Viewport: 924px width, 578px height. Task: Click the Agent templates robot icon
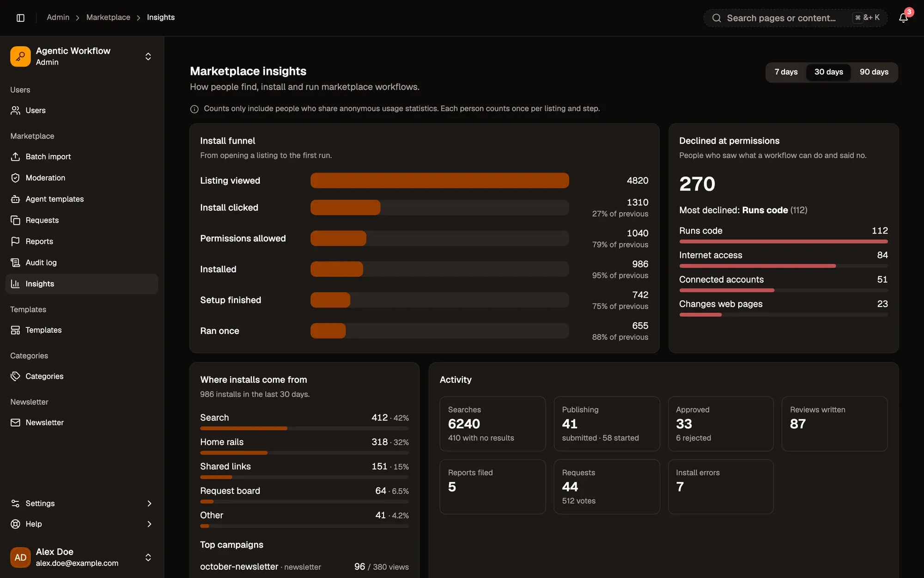pyautogui.click(x=15, y=199)
